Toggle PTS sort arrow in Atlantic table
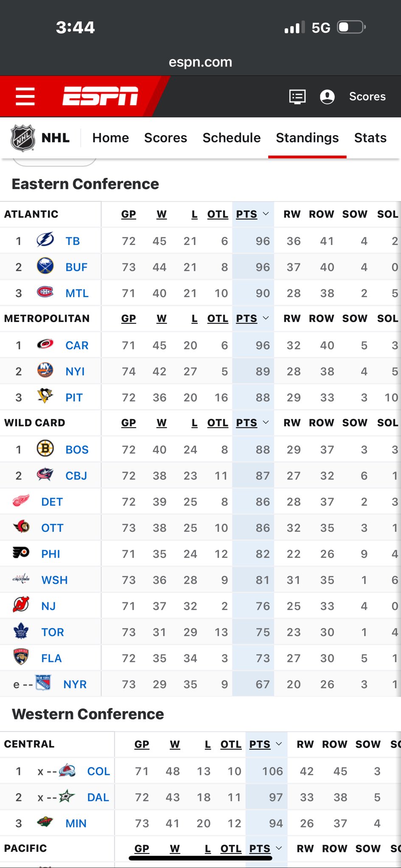 coord(266,214)
